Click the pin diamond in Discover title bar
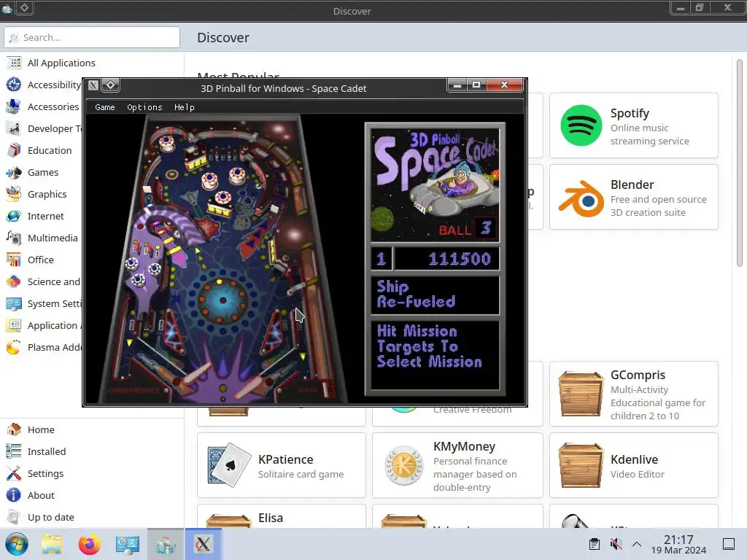 [x=24, y=7]
